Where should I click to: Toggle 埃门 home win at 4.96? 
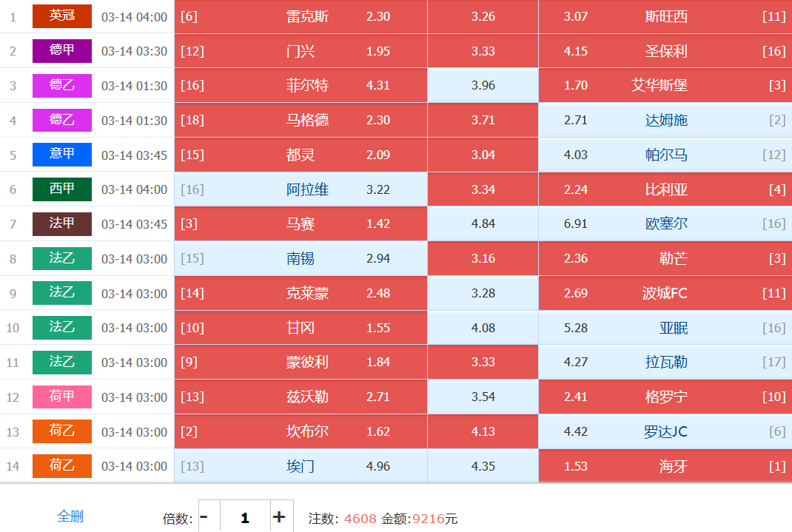301,466
